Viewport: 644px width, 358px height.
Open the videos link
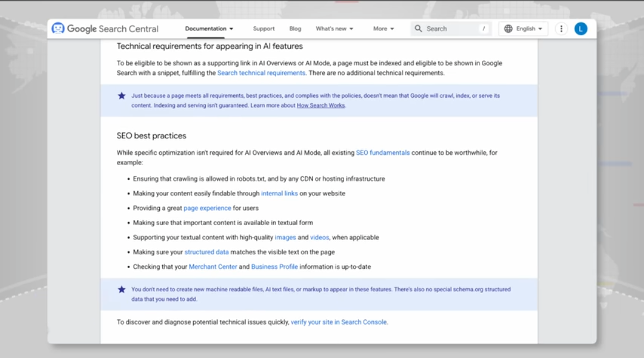click(320, 238)
